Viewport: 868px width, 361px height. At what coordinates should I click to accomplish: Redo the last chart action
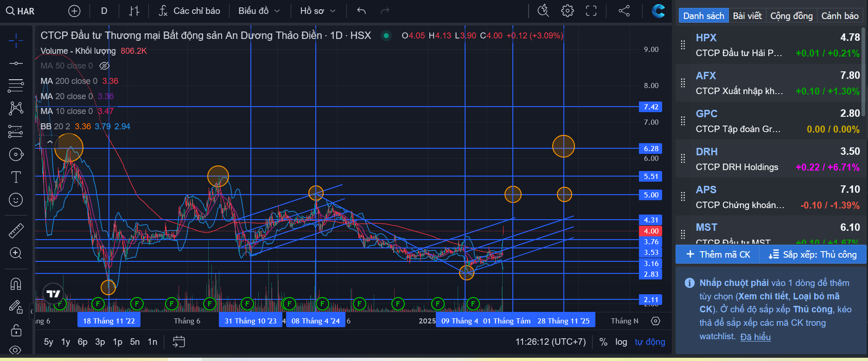(x=385, y=11)
